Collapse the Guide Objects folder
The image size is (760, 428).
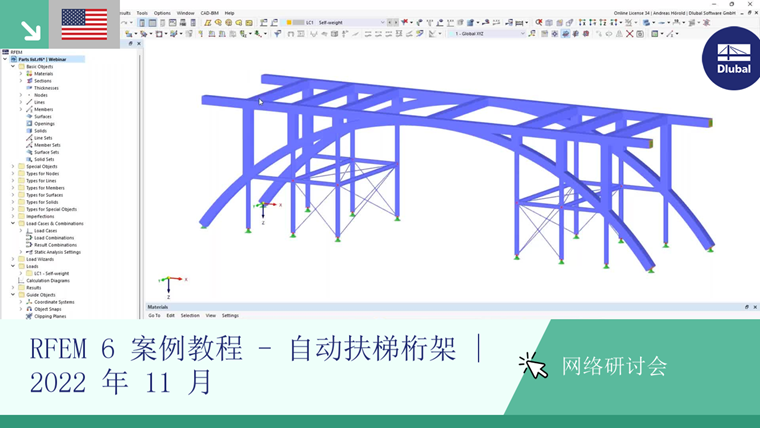coord(13,295)
